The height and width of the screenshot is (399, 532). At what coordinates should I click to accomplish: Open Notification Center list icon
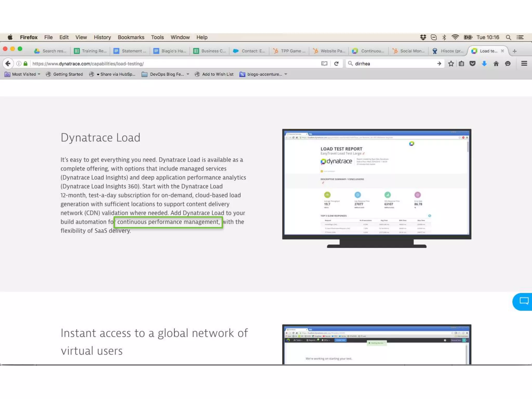point(520,37)
